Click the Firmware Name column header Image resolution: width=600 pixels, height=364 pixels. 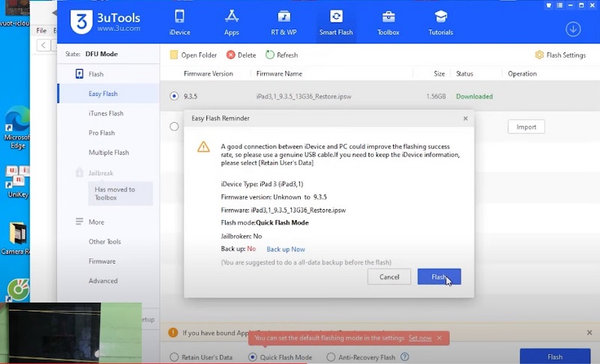pos(279,73)
